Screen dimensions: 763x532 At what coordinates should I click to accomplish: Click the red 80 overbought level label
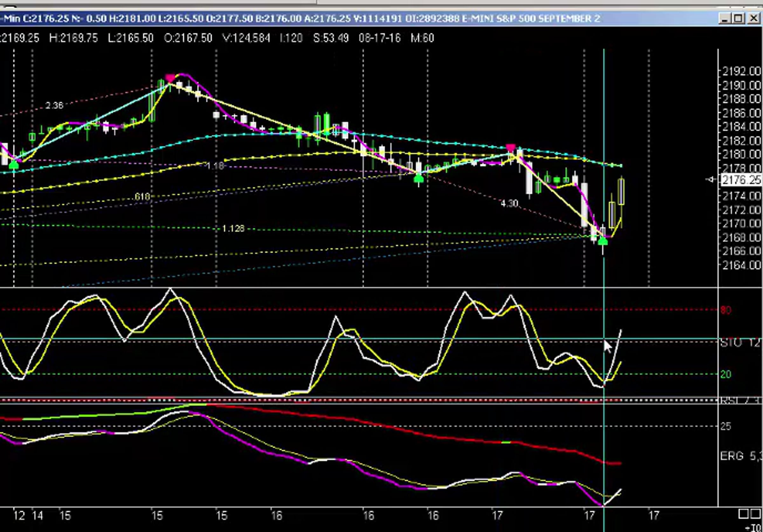726,310
